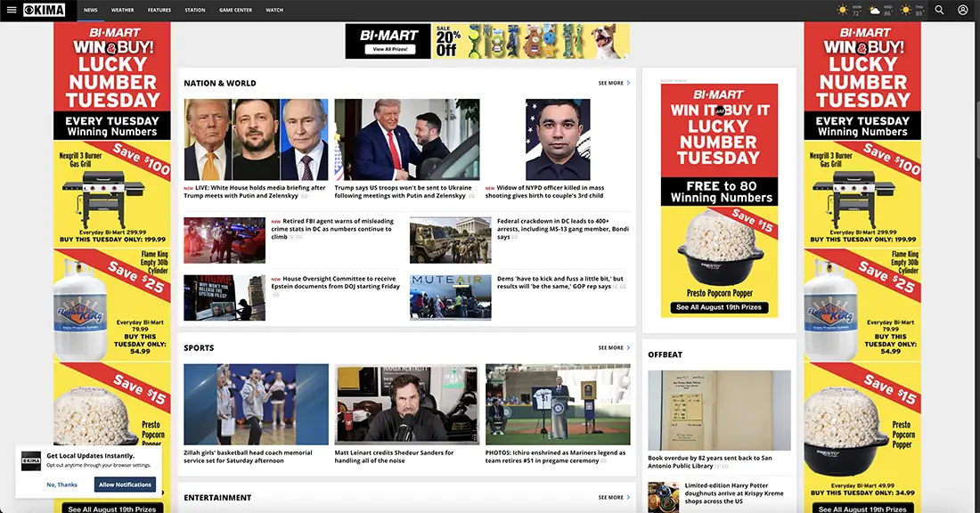Open DC police crime scene thumbnail
980x513 pixels.
225,240
